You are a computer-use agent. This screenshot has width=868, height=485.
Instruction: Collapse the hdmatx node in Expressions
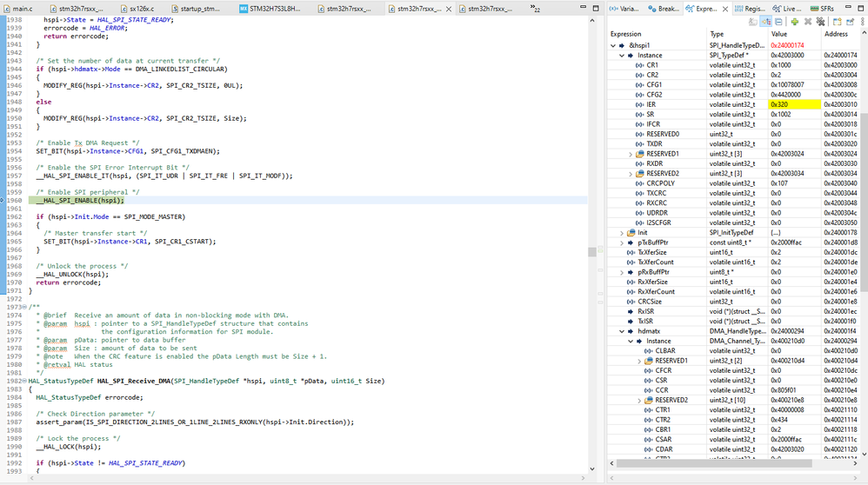pyautogui.click(x=622, y=331)
